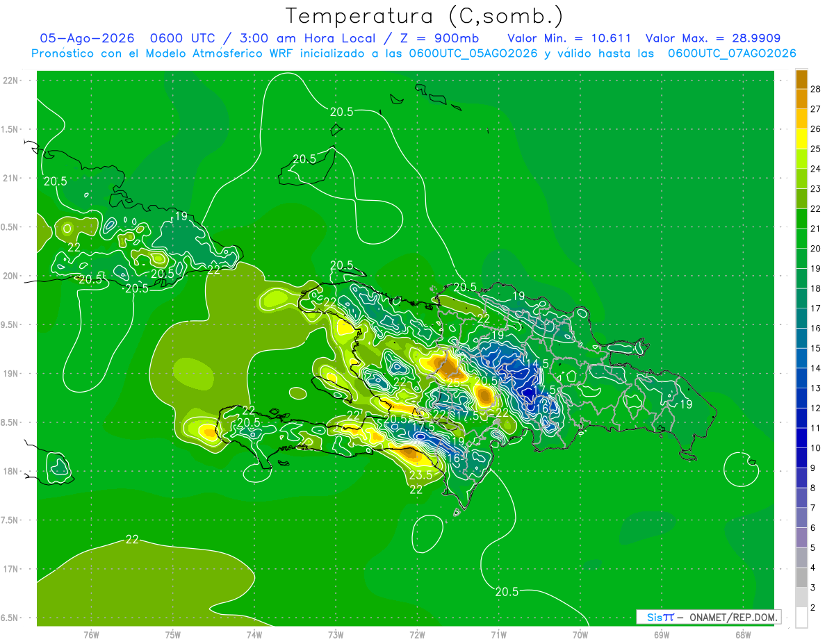Click the color bar label '2'
The image size is (834, 644).
[x=813, y=608]
